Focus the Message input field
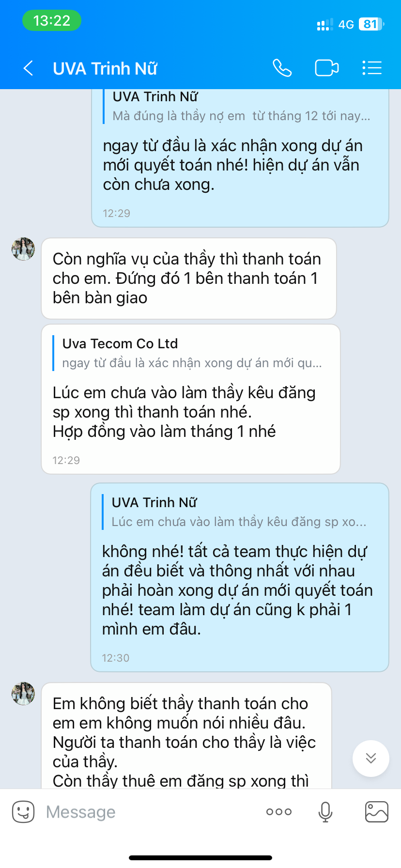Image resolution: width=401 pixels, height=868 pixels. 145,812
